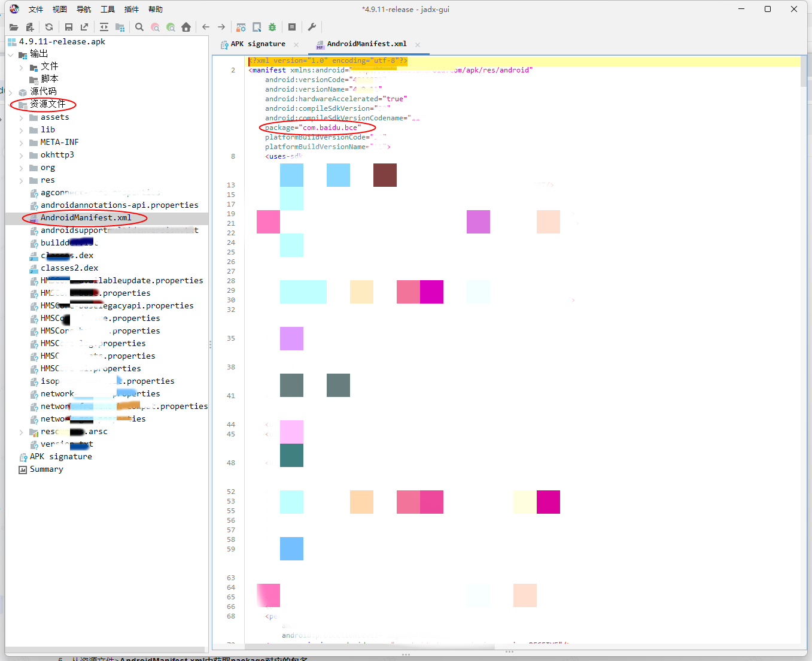Collapse the 输出 tree node
Screen dimensions: 812x661
[x=11, y=54]
